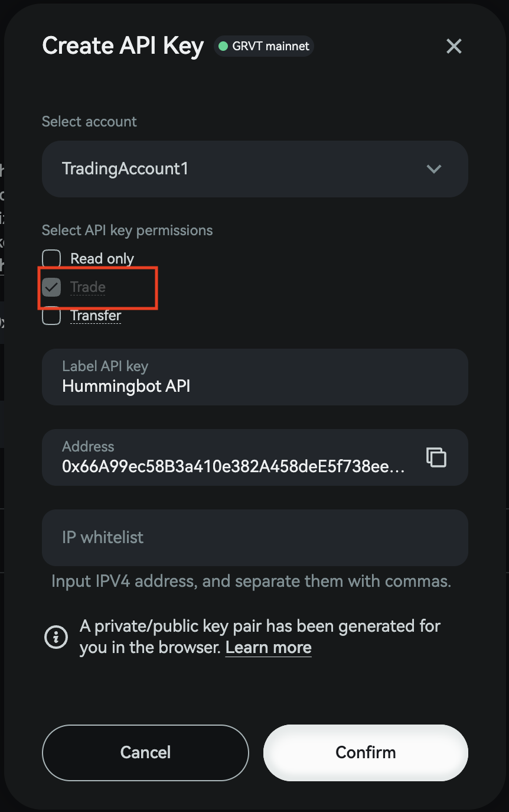Click the green GRVT mainnet status dot

point(223,46)
